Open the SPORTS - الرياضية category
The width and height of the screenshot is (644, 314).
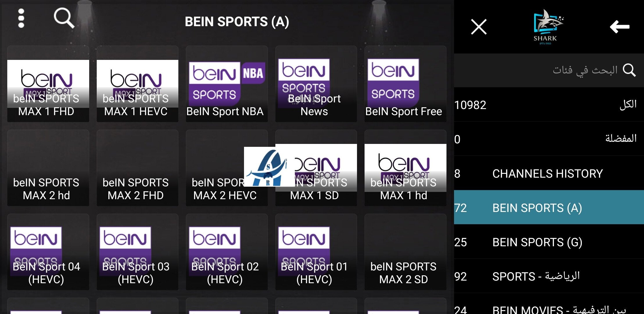coord(549,276)
